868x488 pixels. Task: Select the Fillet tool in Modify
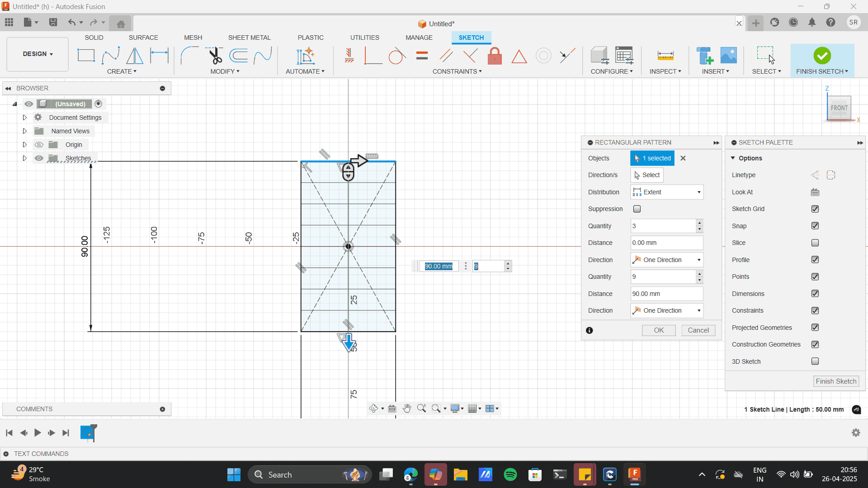click(x=189, y=56)
